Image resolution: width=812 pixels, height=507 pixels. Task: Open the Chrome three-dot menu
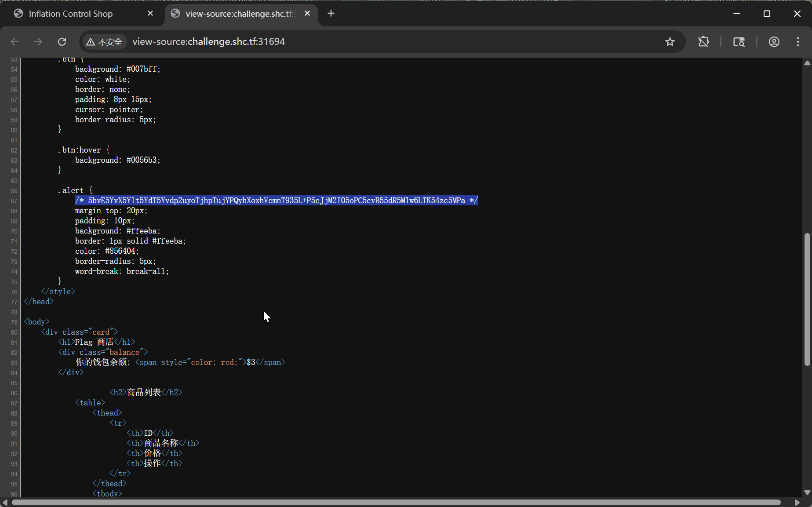pos(797,42)
